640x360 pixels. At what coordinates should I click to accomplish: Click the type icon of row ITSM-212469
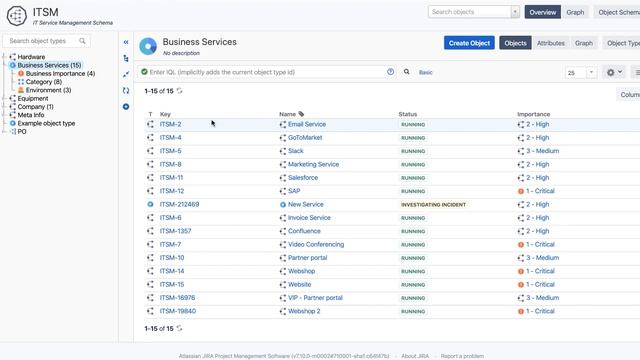(x=150, y=204)
